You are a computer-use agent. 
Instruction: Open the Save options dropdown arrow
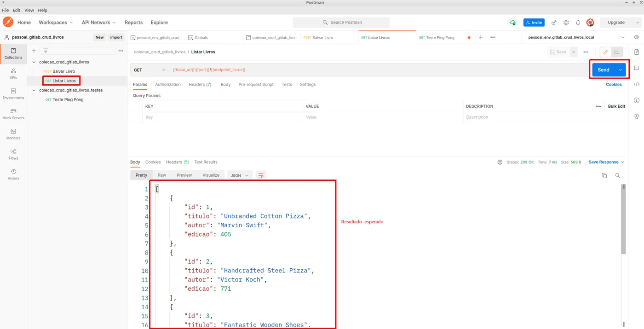[574, 52]
